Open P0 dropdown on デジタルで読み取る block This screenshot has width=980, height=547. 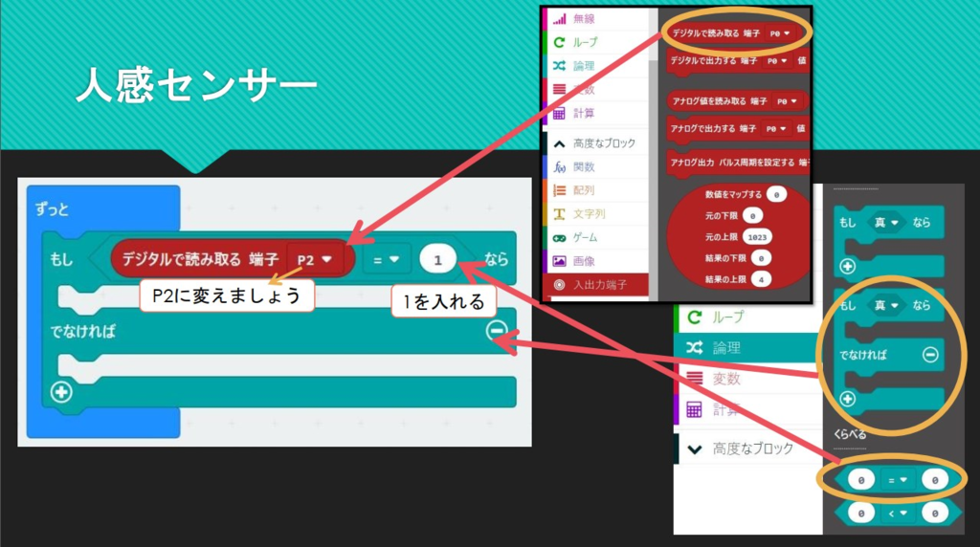[779, 33]
